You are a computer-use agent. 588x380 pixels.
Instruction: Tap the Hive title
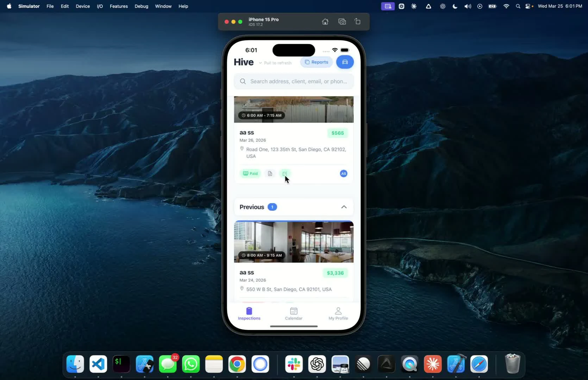click(x=244, y=62)
